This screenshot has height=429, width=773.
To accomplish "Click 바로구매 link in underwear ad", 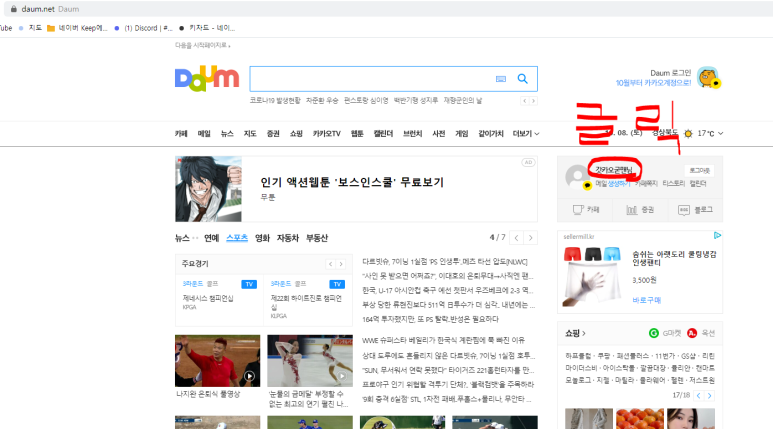I will (646, 300).
